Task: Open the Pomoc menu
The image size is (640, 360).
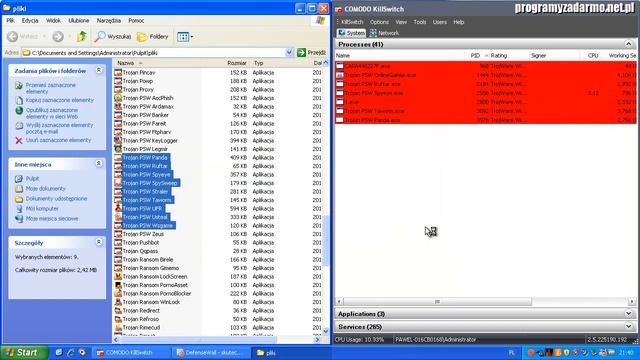Action: (136, 20)
